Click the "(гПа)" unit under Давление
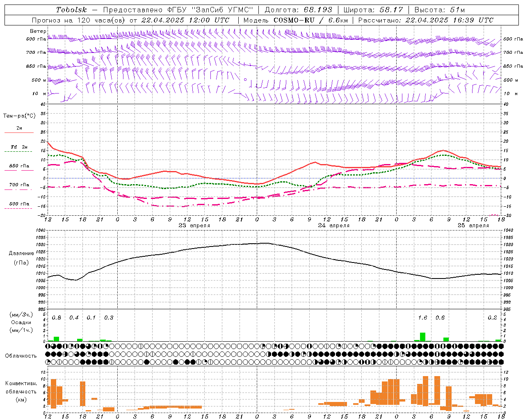The image size is (525, 420). point(21,263)
